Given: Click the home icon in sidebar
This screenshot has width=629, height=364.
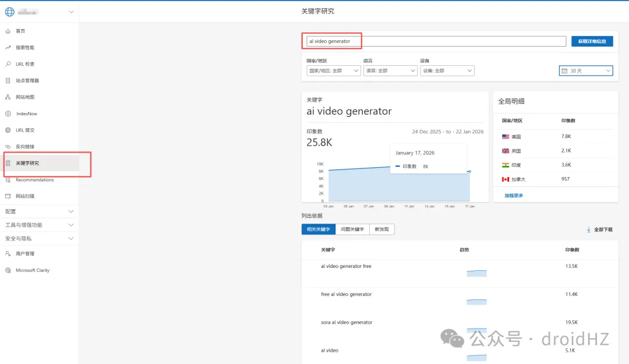Looking at the screenshot, I should click(8, 31).
